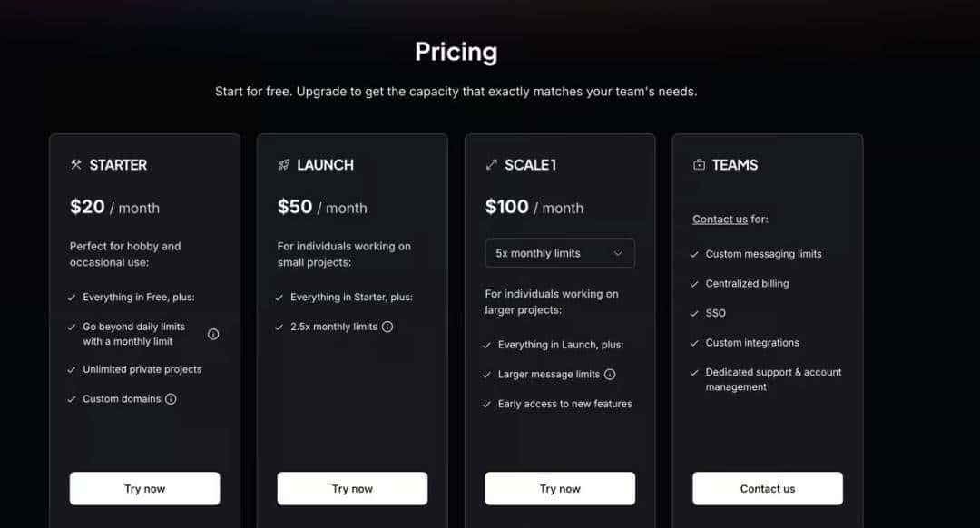Click info icon next to Larger message limits

coord(610,375)
